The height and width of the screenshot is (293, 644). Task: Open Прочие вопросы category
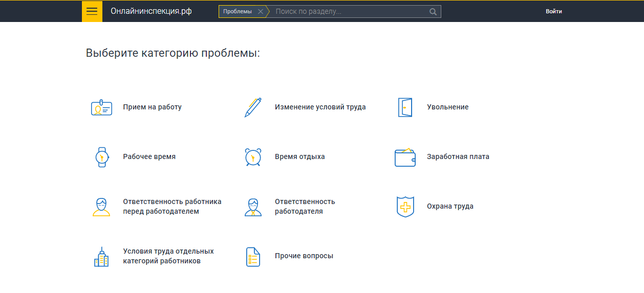[x=304, y=256]
